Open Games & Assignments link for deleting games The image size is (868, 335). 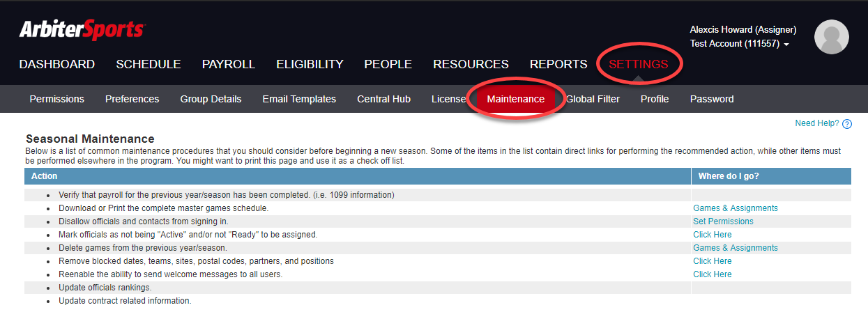pos(736,248)
